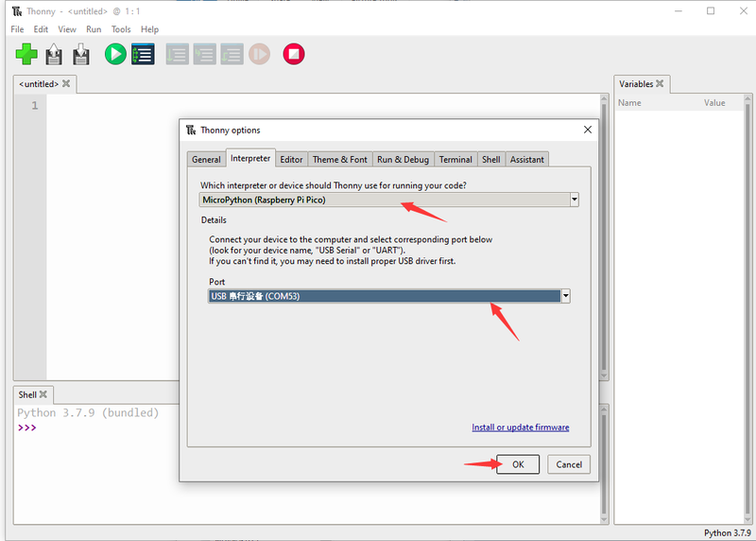Stop the backend with red stop icon
The image size is (756, 541).
coord(294,54)
